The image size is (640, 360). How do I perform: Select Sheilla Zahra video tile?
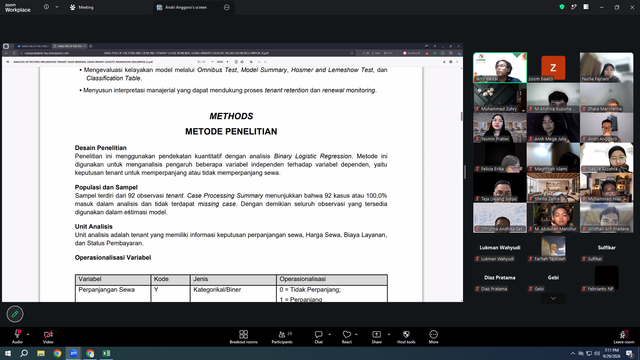pos(553,188)
